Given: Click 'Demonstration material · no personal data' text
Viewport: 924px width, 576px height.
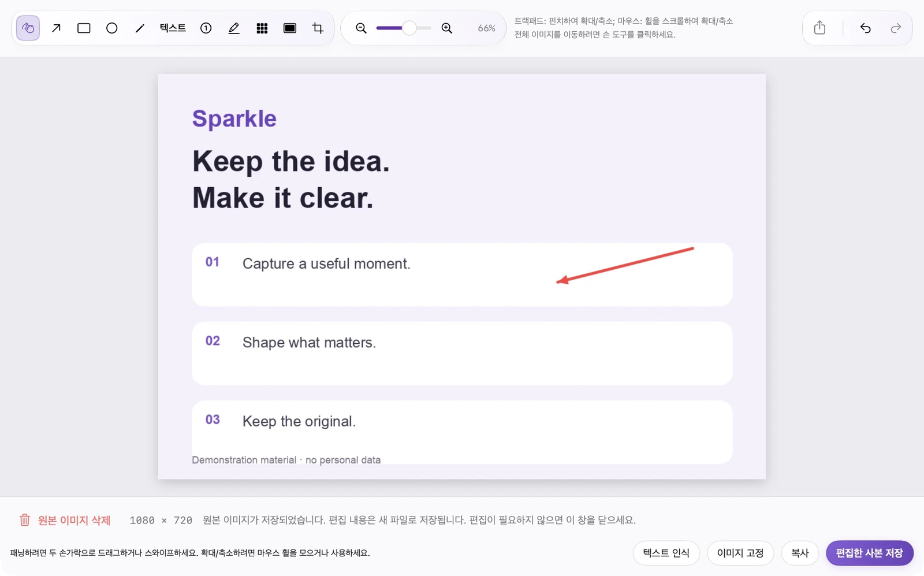Looking at the screenshot, I should [x=286, y=460].
